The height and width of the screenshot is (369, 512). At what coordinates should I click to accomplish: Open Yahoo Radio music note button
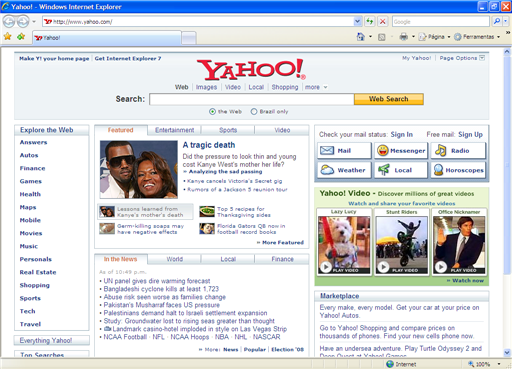click(458, 151)
